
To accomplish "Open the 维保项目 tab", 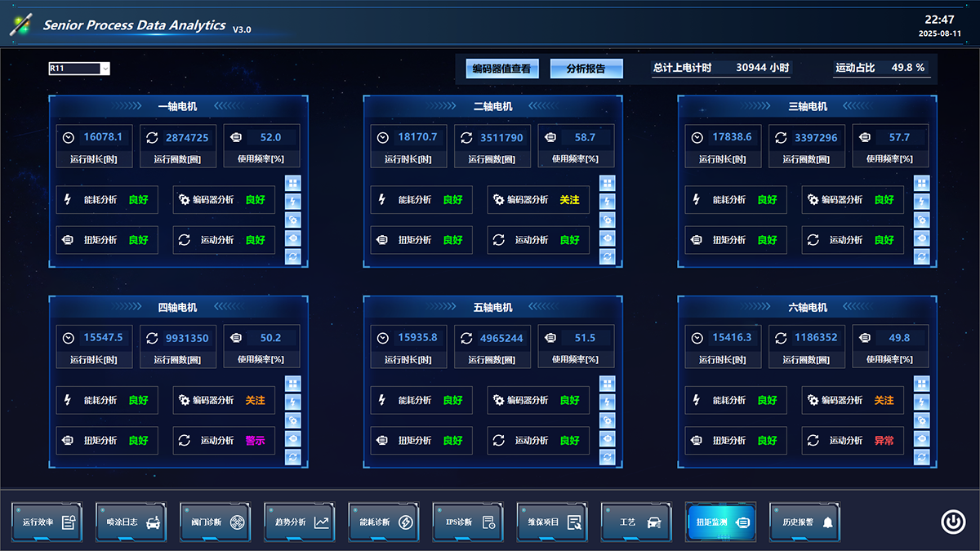I will 552,522.
